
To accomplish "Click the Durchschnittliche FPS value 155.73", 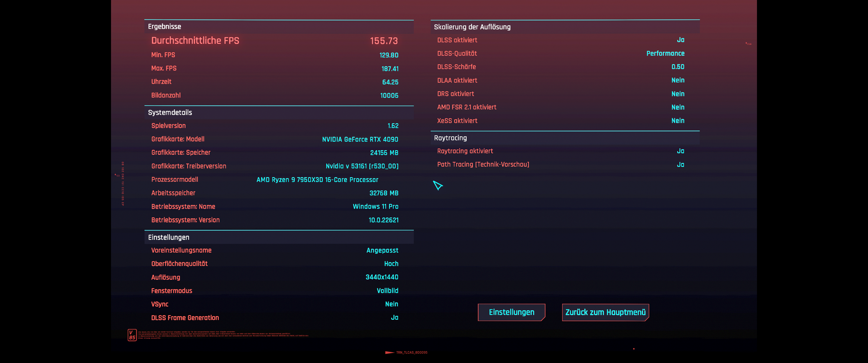I will click(x=384, y=41).
